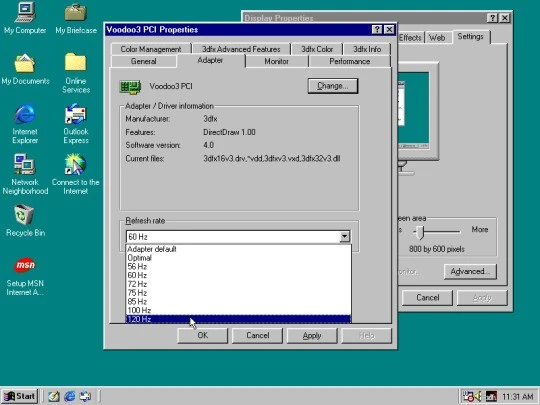Choose 72 Hz refresh rate

[x=238, y=284]
